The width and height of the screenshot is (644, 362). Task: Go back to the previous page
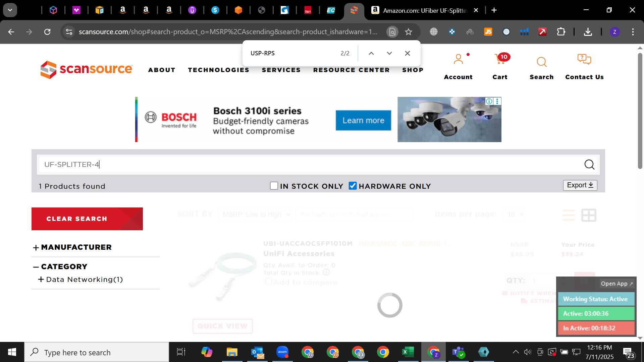pyautogui.click(x=11, y=32)
